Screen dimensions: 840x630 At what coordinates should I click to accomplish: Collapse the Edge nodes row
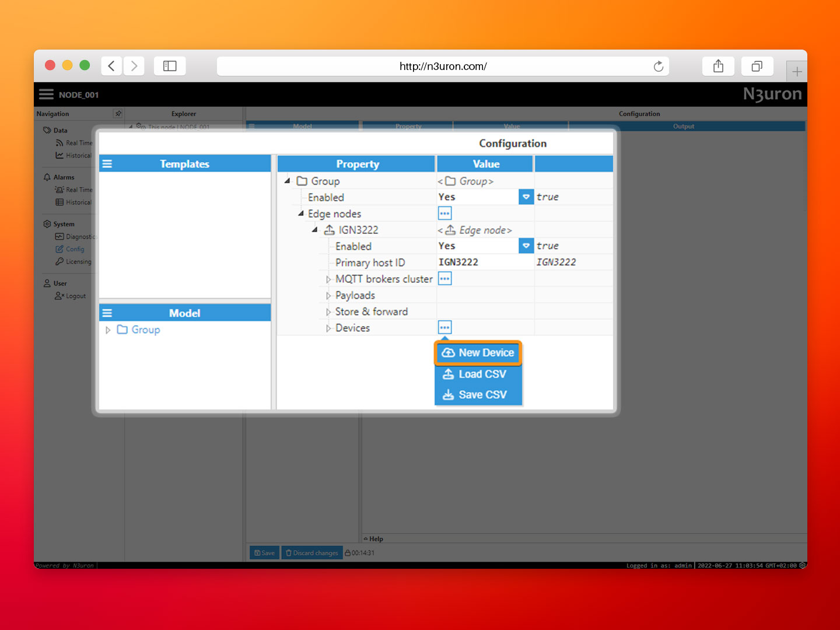pyautogui.click(x=301, y=213)
